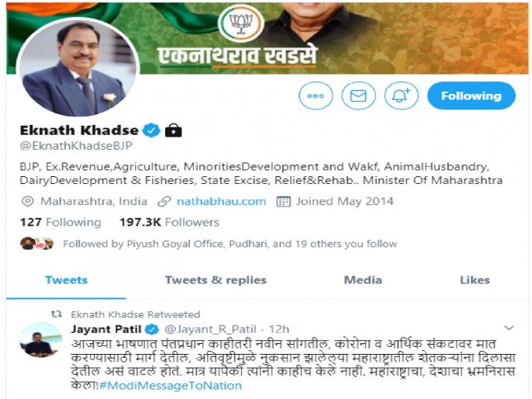View the 197.3K Followers list

tap(169, 223)
